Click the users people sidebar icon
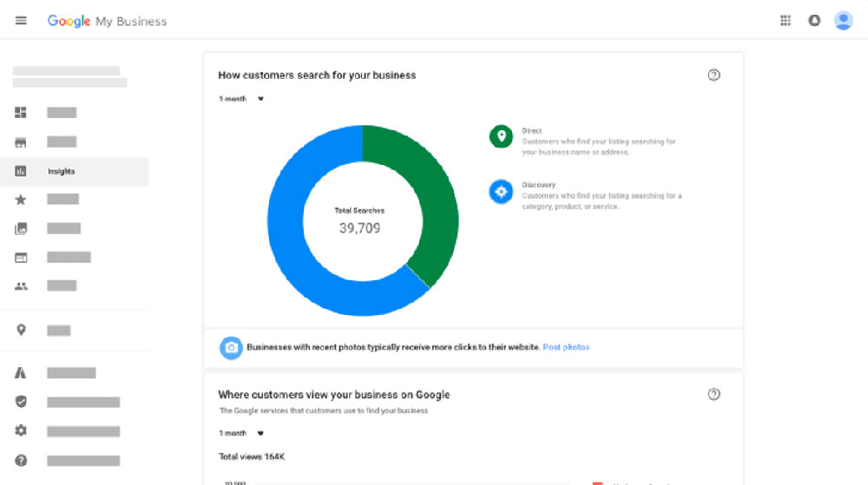This screenshot has width=868, height=485. pos(21,285)
